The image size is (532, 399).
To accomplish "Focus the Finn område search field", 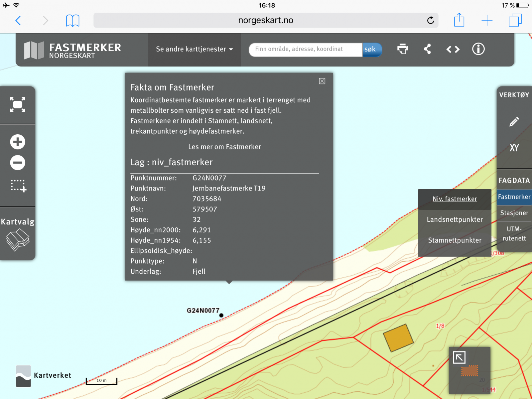I will coord(306,50).
